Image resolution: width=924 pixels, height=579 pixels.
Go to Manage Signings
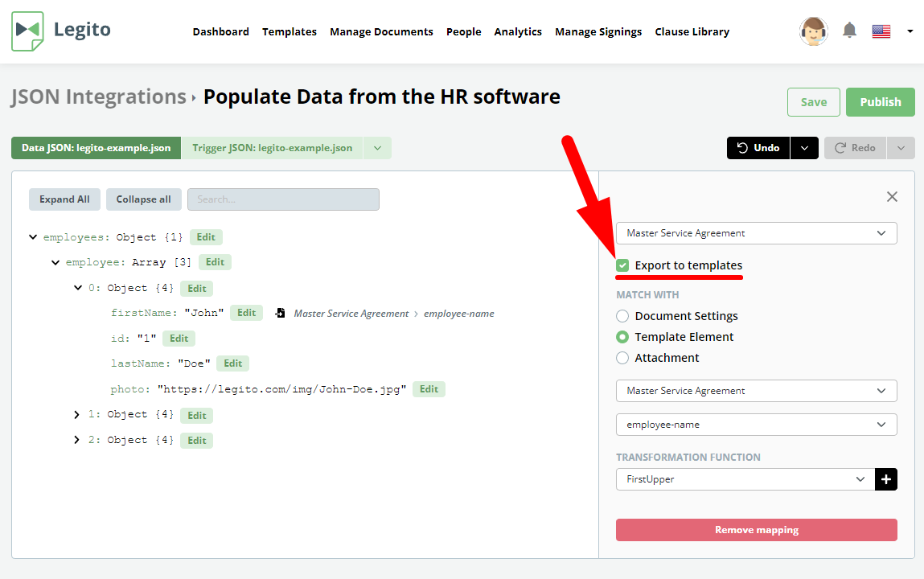point(598,32)
